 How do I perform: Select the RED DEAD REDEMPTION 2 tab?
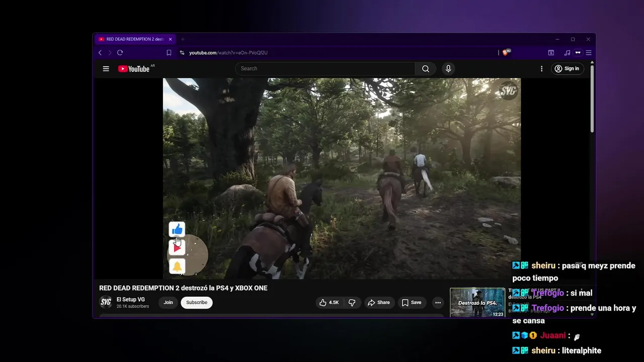[135, 39]
